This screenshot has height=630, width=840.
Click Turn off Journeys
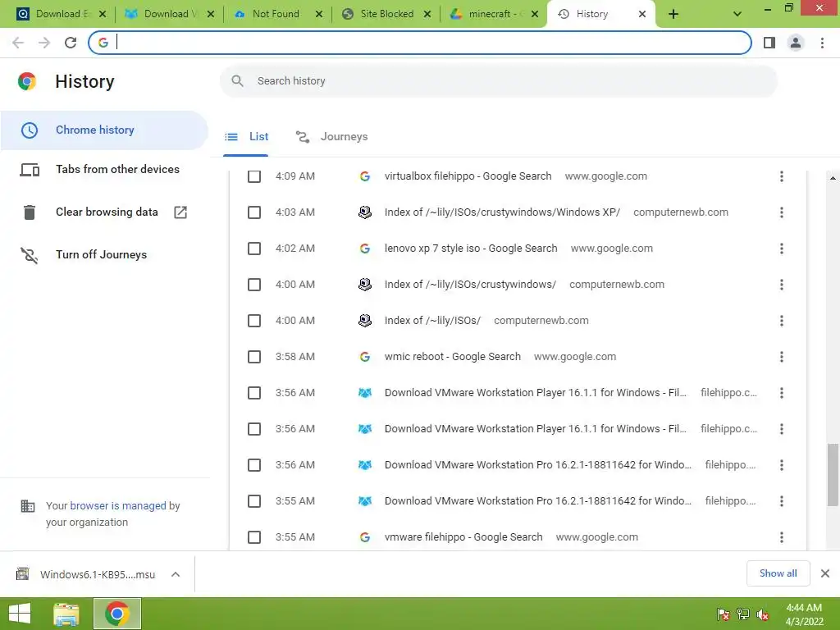[101, 254]
